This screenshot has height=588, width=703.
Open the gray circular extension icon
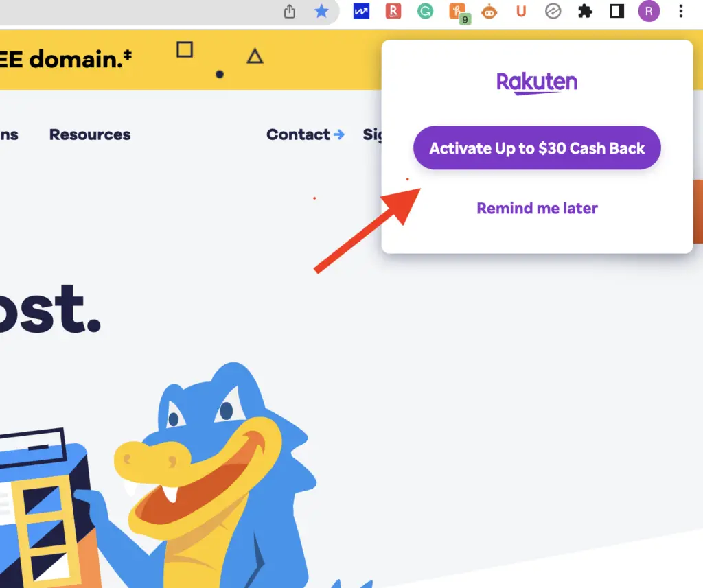click(x=553, y=11)
